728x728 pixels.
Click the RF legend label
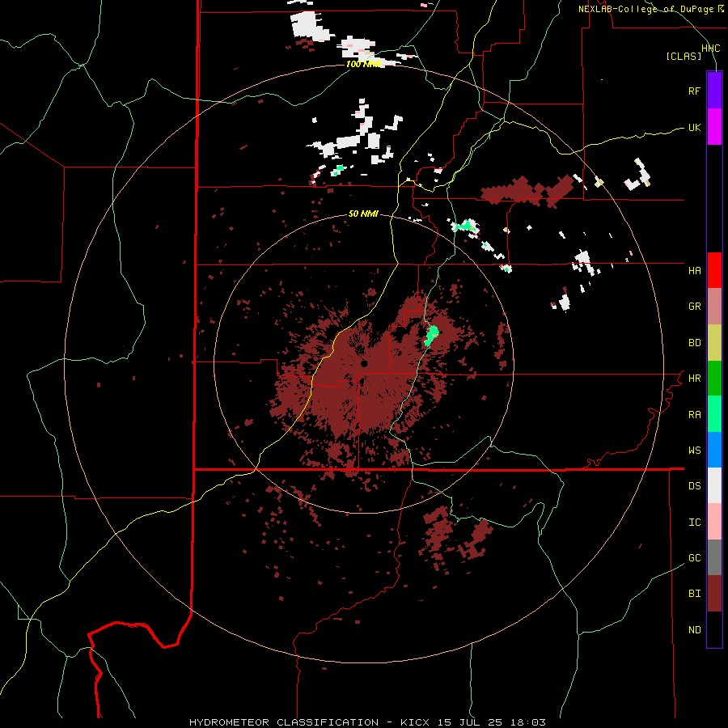(694, 91)
